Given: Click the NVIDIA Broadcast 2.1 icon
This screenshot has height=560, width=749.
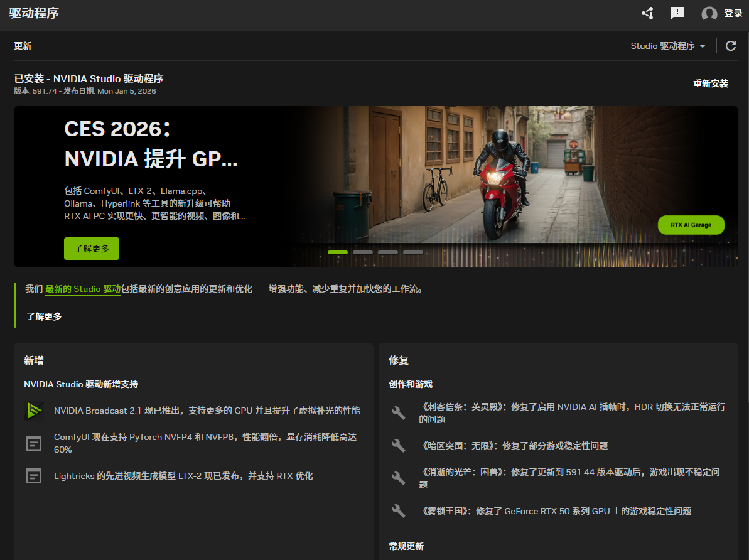Looking at the screenshot, I should coord(34,411).
